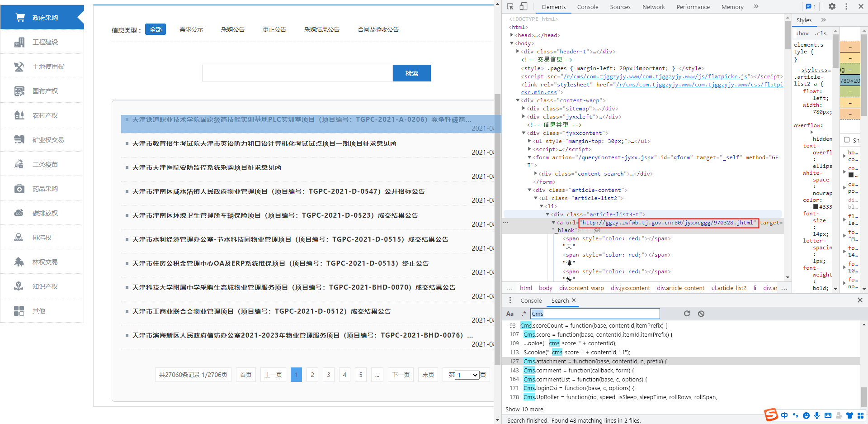Collapse the div content-warp node
This screenshot has width=868, height=424.
(518, 100)
